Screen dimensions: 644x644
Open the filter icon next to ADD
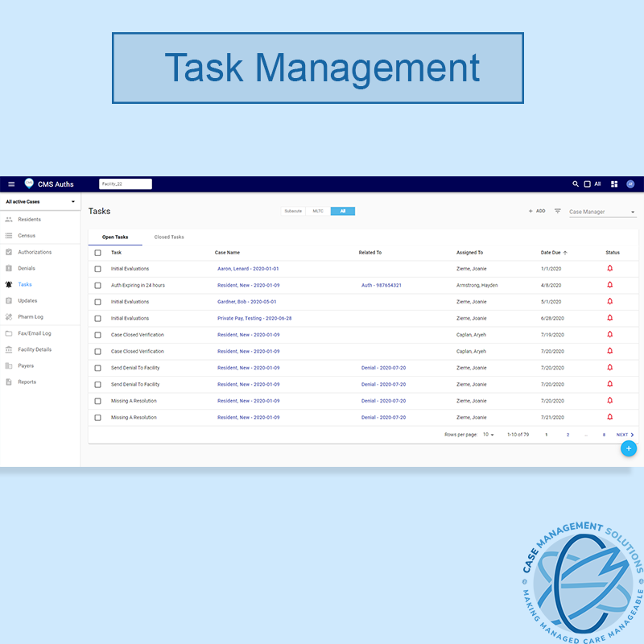(556, 210)
